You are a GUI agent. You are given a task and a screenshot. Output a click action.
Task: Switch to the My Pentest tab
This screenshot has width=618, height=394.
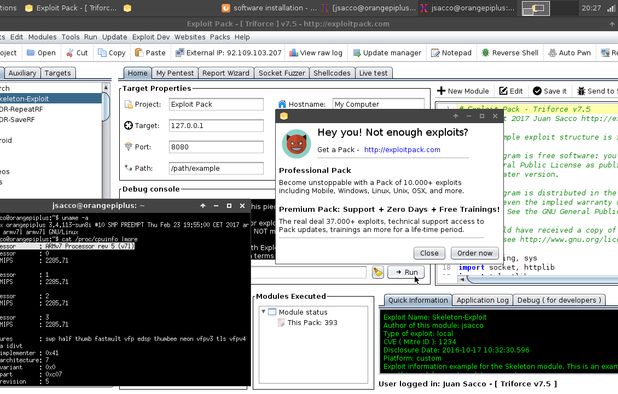[x=175, y=73]
